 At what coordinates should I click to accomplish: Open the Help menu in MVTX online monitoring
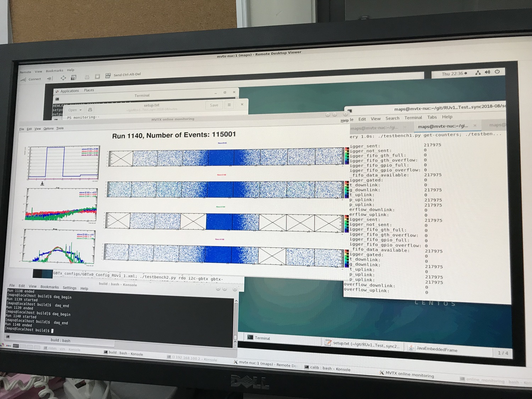pyautogui.click(x=344, y=121)
